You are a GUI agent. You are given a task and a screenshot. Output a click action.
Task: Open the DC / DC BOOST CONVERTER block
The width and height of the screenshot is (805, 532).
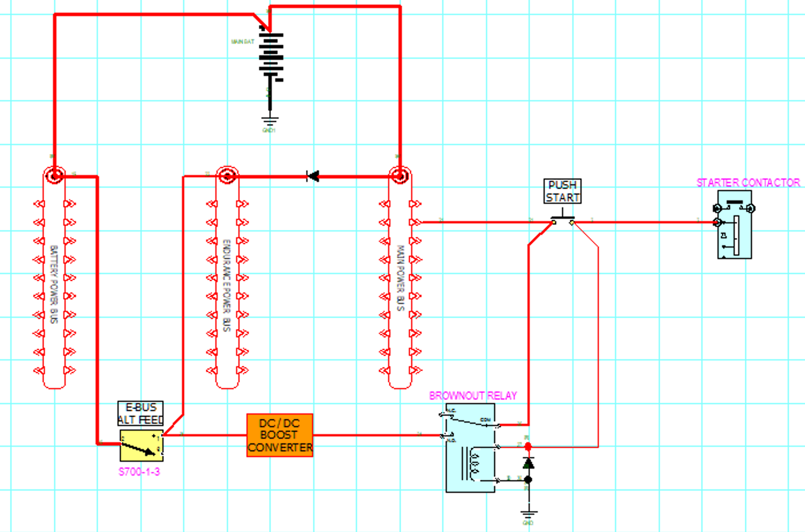point(279,436)
